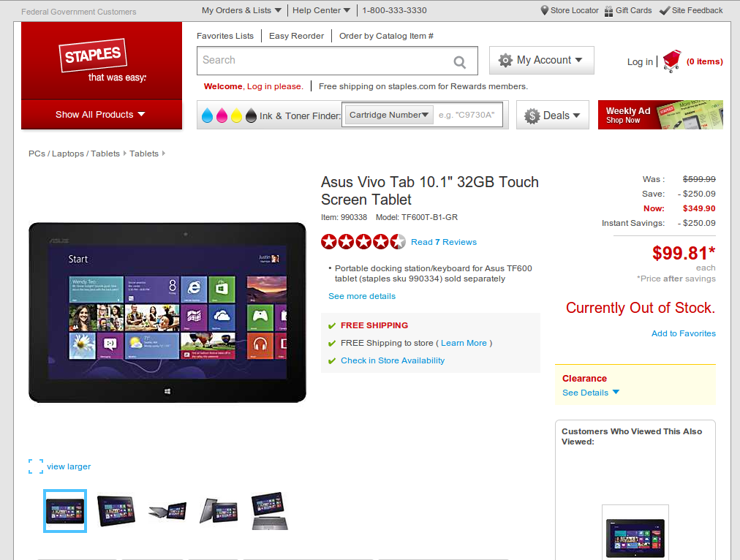Click the 1-800-333-3330 phone number
Screen dimensions: 740x560
[395, 10]
